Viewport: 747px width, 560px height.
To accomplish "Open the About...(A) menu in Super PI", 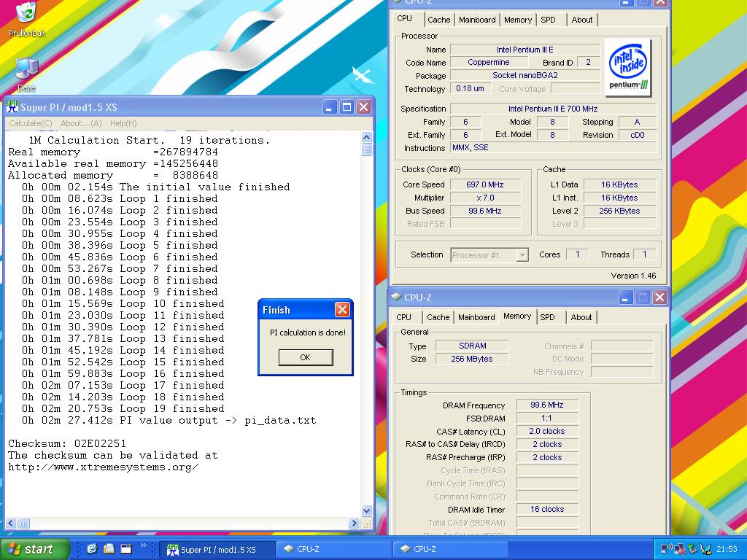I will click(81, 123).
